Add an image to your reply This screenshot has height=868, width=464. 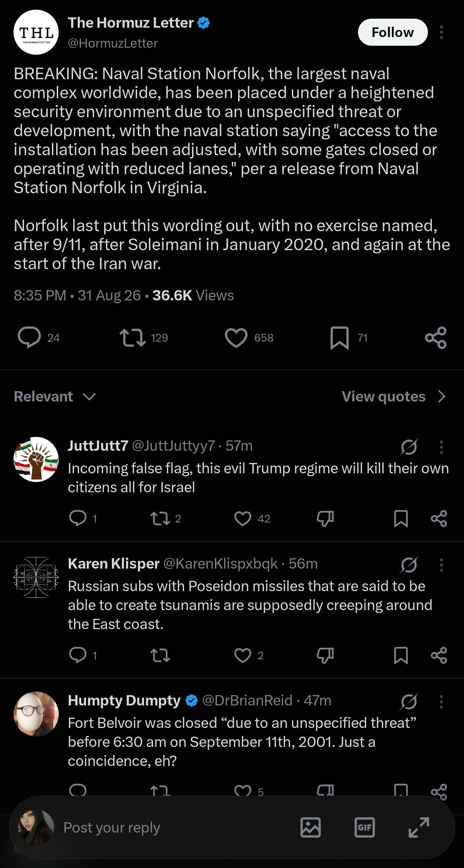(x=311, y=827)
